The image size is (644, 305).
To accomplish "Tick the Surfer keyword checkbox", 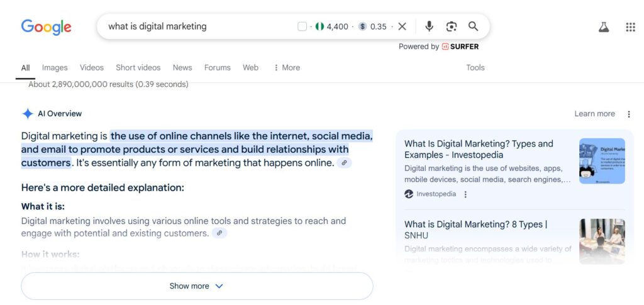I will [x=302, y=26].
